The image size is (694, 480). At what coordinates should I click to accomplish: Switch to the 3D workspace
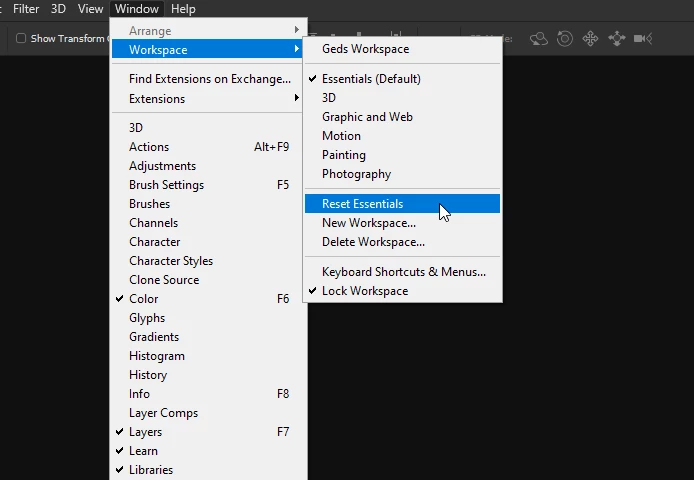click(x=402, y=98)
